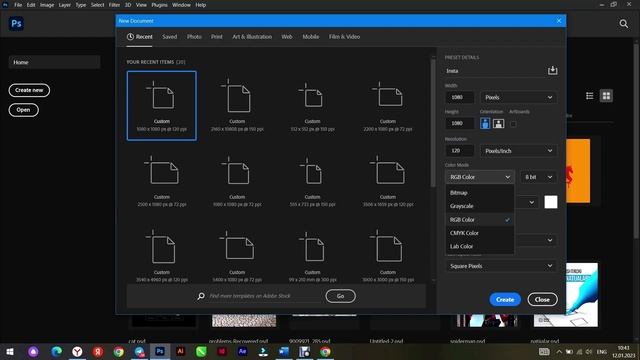Click the white background color swatch
Image resolution: width=640 pixels, height=360 pixels.
pos(551,202)
